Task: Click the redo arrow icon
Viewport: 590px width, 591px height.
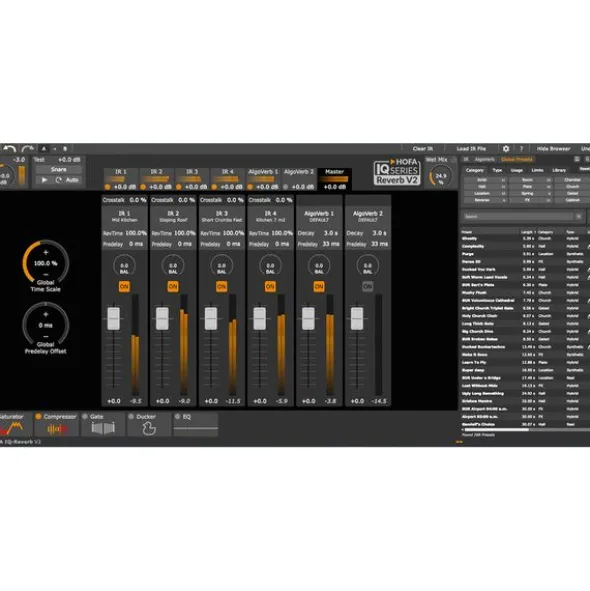Action: (x=28, y=149)
